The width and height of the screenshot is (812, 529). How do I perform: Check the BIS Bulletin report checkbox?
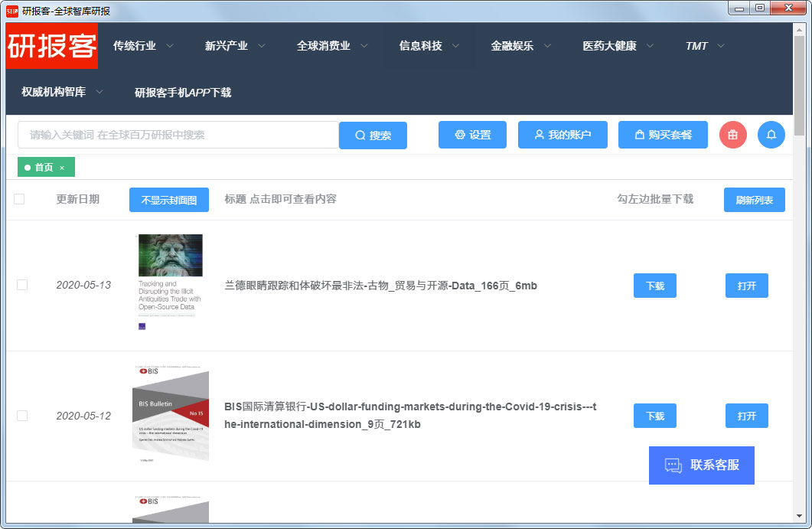point(22,416)
